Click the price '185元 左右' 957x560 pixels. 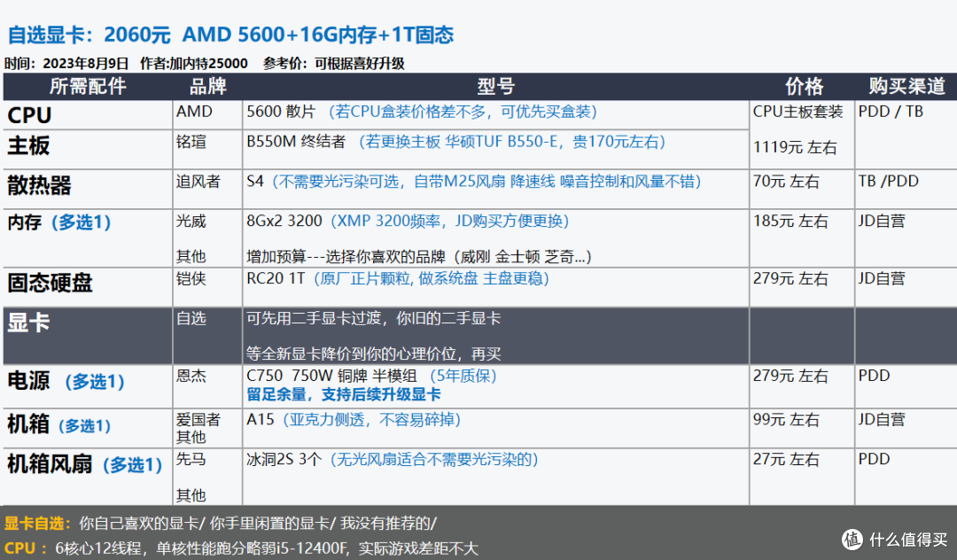(790, 222)
